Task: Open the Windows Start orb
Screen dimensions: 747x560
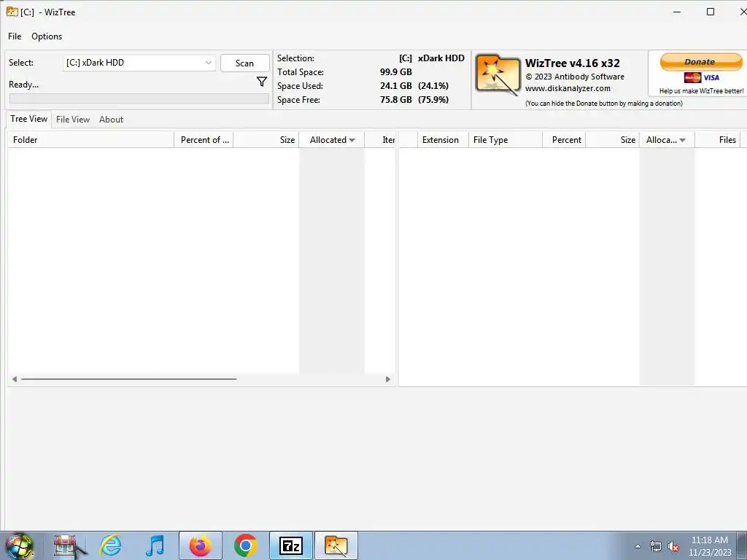Action: point(20,546)
